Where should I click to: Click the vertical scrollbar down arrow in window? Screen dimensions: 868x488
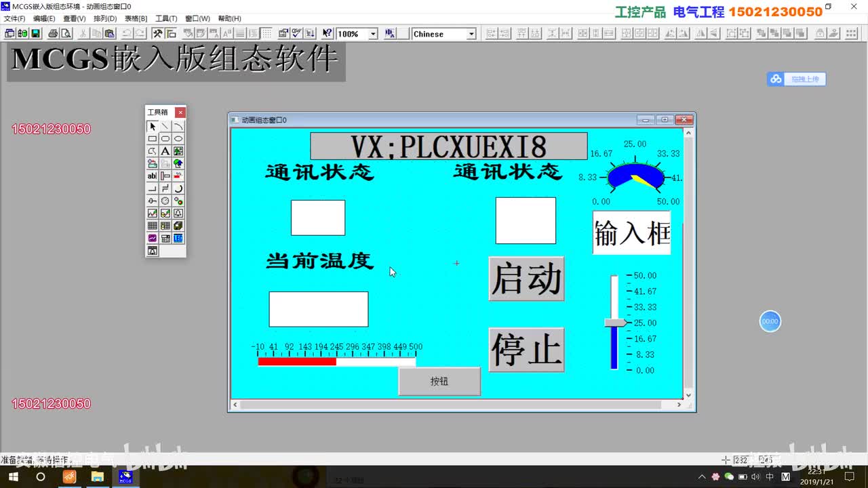tap(688, 395)
